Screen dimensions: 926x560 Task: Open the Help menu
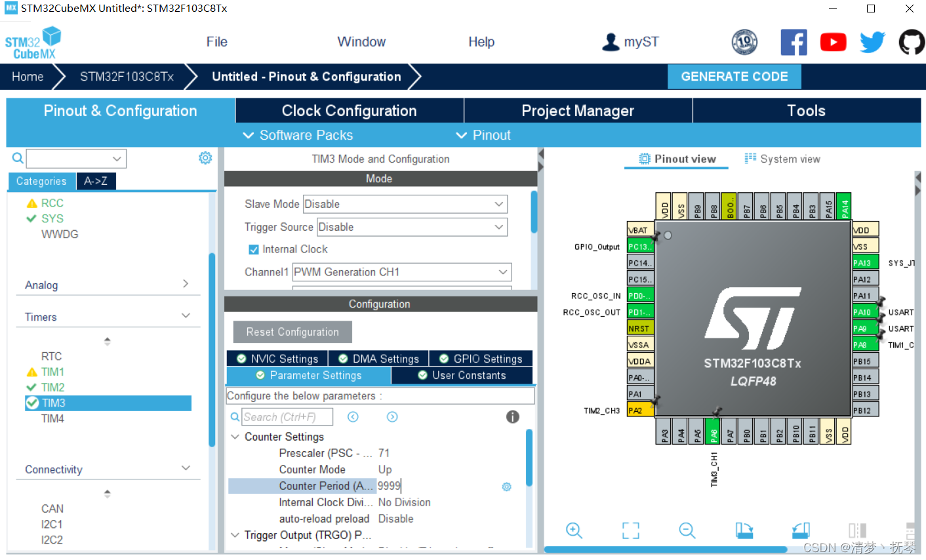point(481,42)
